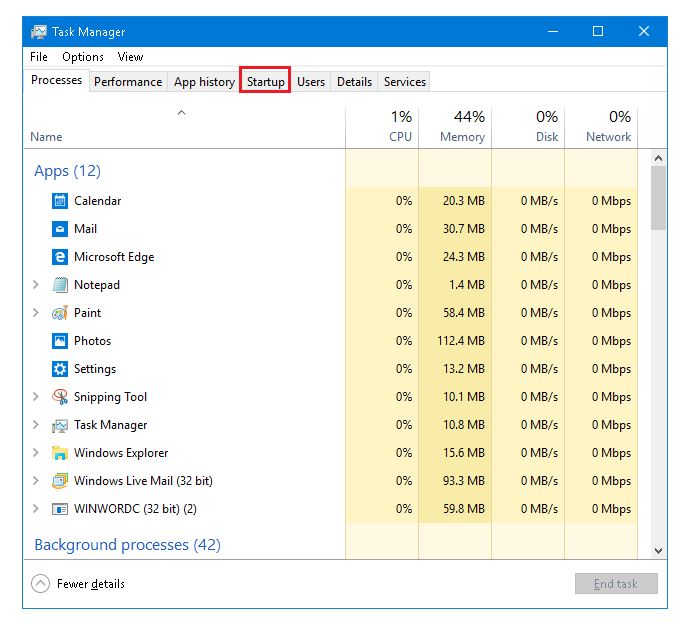Click the Apps (12) group heading

(67, 171)
